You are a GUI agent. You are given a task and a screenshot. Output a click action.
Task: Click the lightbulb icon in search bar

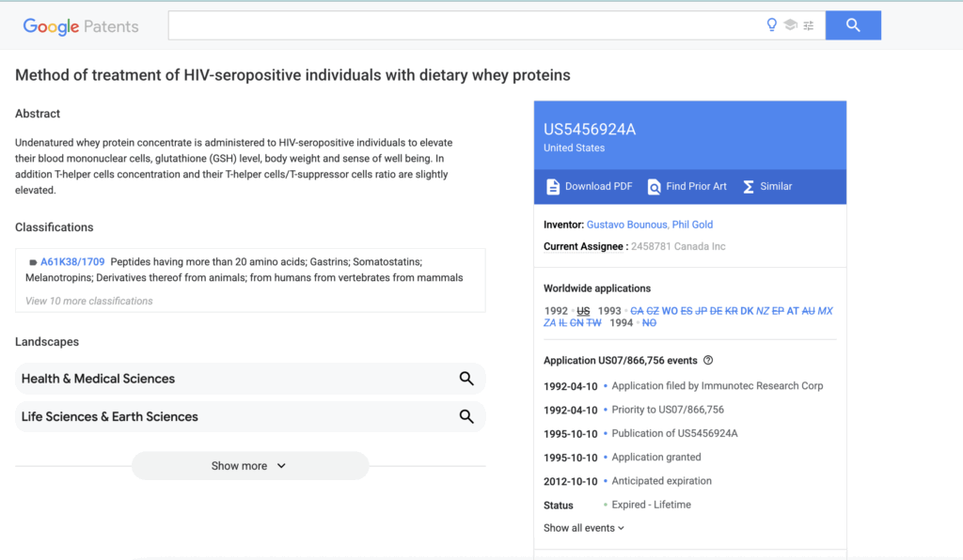(x=772, y=25)
